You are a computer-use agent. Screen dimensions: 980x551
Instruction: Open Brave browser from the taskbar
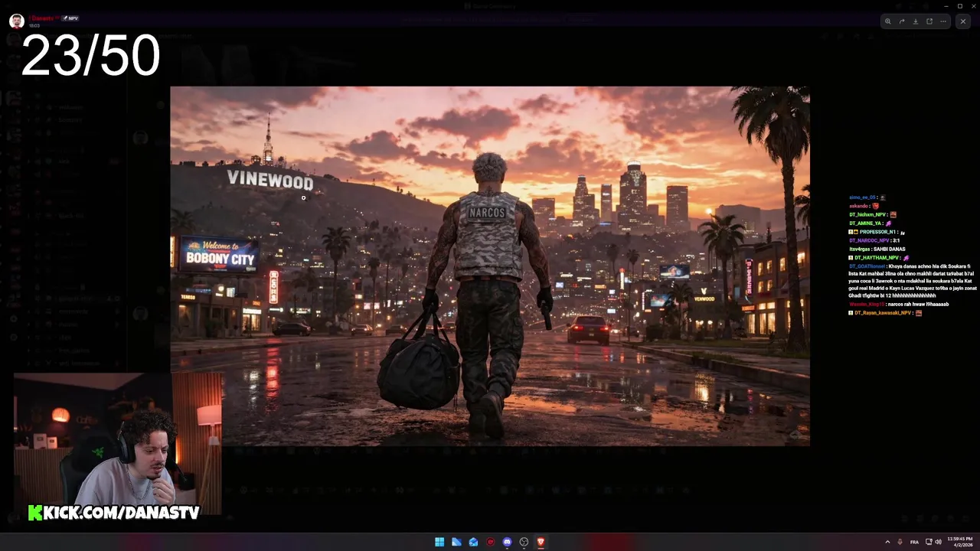click(541, 542)
